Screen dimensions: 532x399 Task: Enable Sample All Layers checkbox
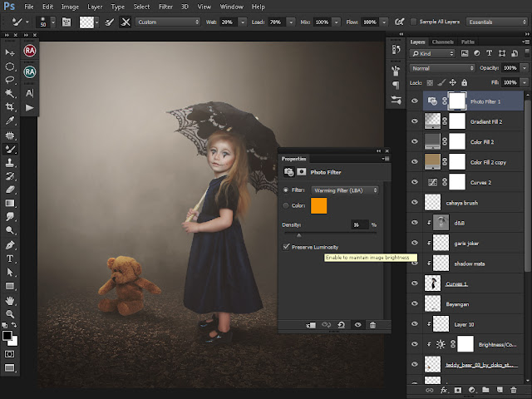[414, 22]
